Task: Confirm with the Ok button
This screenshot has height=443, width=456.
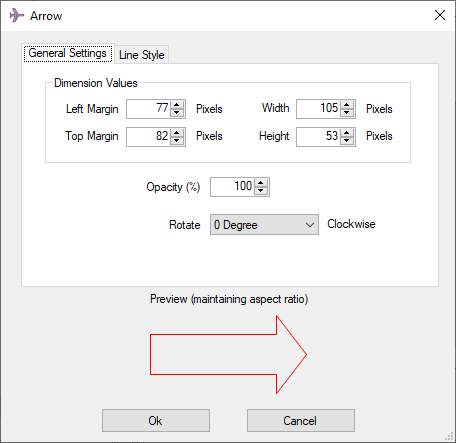Action: click(156, 421)
